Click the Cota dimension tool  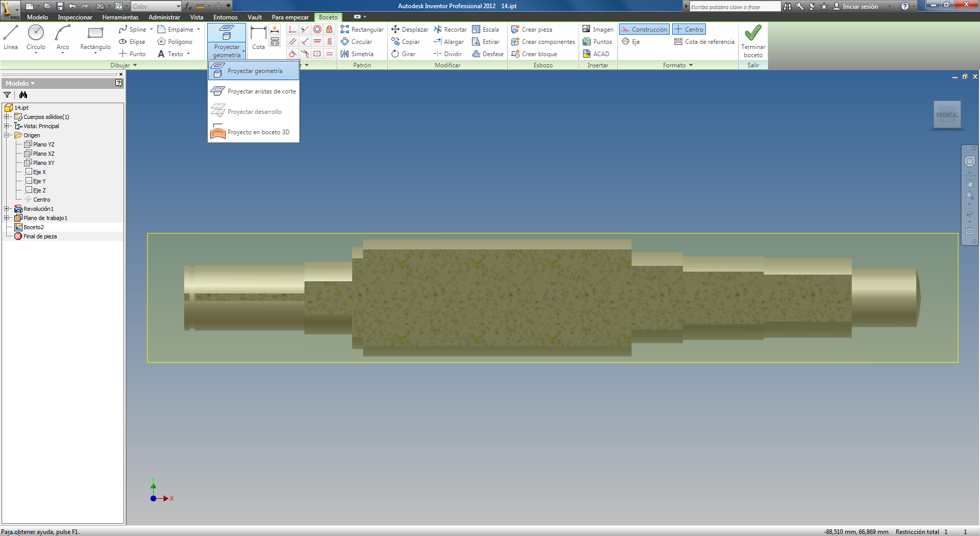click(x=258, y=38)
